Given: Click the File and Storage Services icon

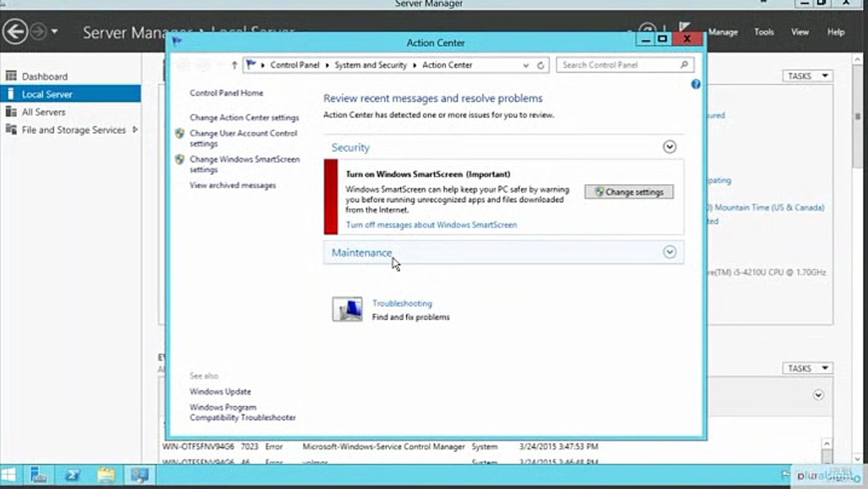Looking at the screenshot, I should click(11, 129).
